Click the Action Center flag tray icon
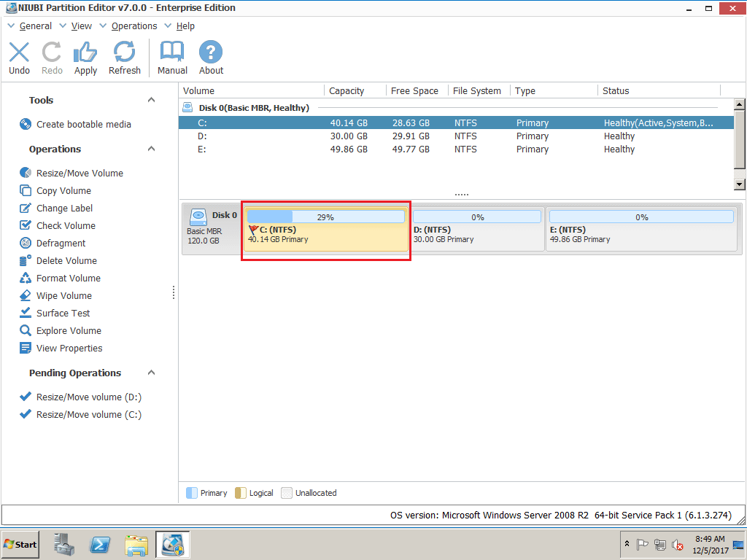This screenshot has height=560, width=747. [x=642, y=544]
